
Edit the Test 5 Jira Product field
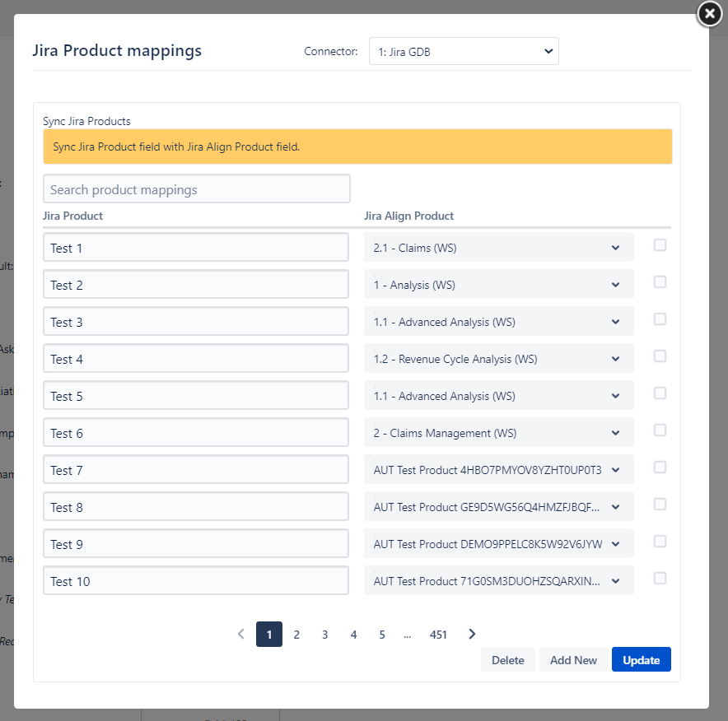click(x=196, y=396)
